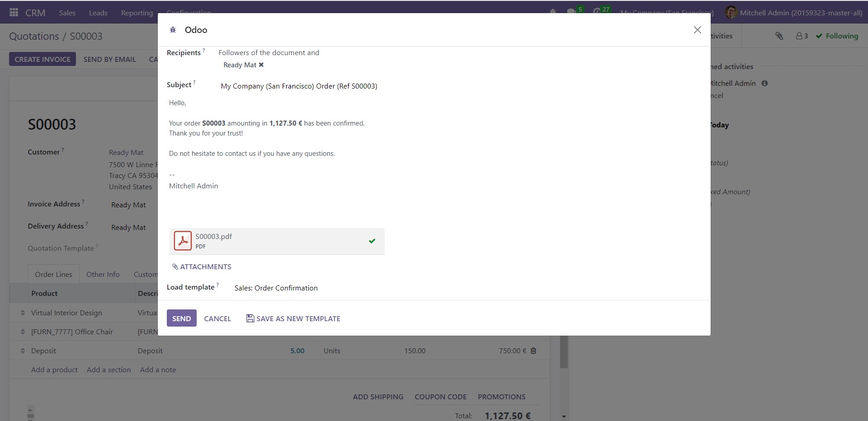Click drag handle for Office Chair row
The height and width of the screenshot is (421, 868).
pos(23,332)
